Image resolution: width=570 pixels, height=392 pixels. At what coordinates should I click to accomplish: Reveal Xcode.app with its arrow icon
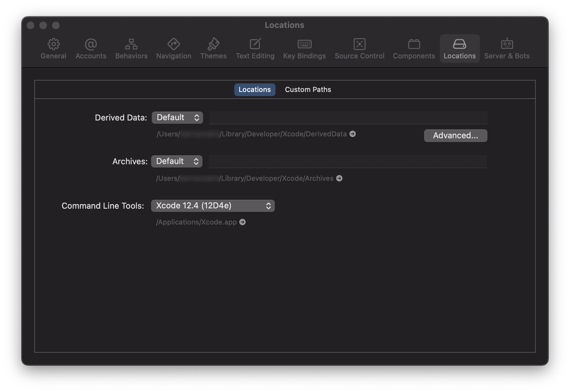[x=242, y=222]
